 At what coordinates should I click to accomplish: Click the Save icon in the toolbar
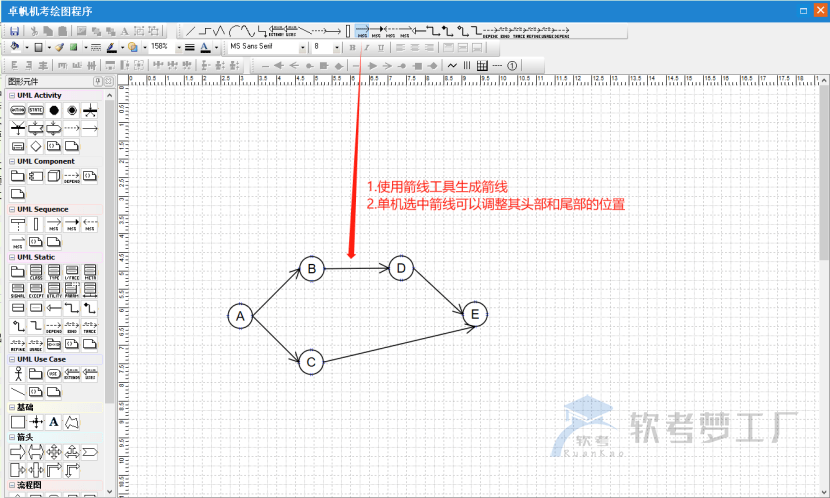coord(15,32)
